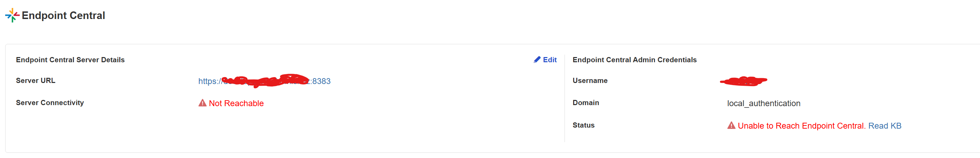The image size is (980, 158).
Task: Click the Unable to Reach Endpoint Central message
Action: click(801, 126)
